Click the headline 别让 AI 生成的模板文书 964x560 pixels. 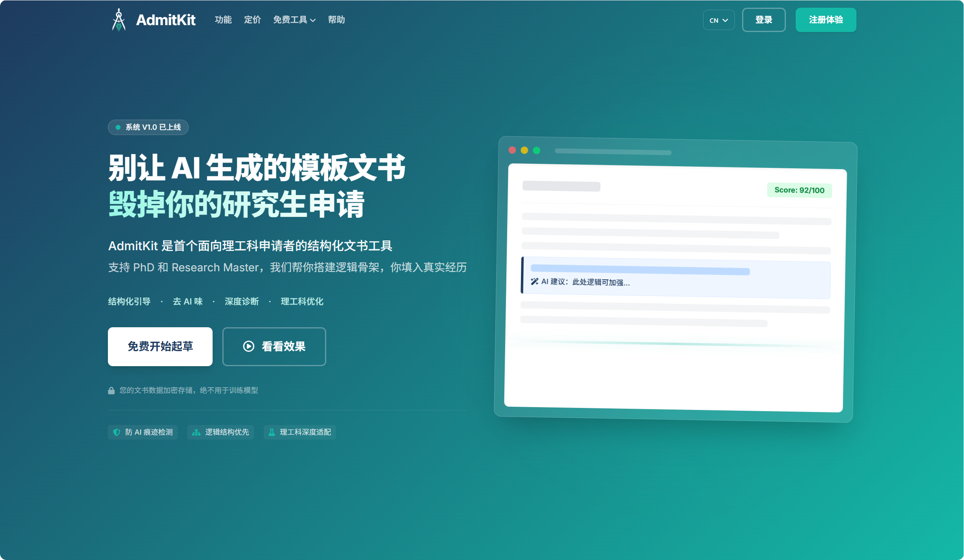(257, 167)
